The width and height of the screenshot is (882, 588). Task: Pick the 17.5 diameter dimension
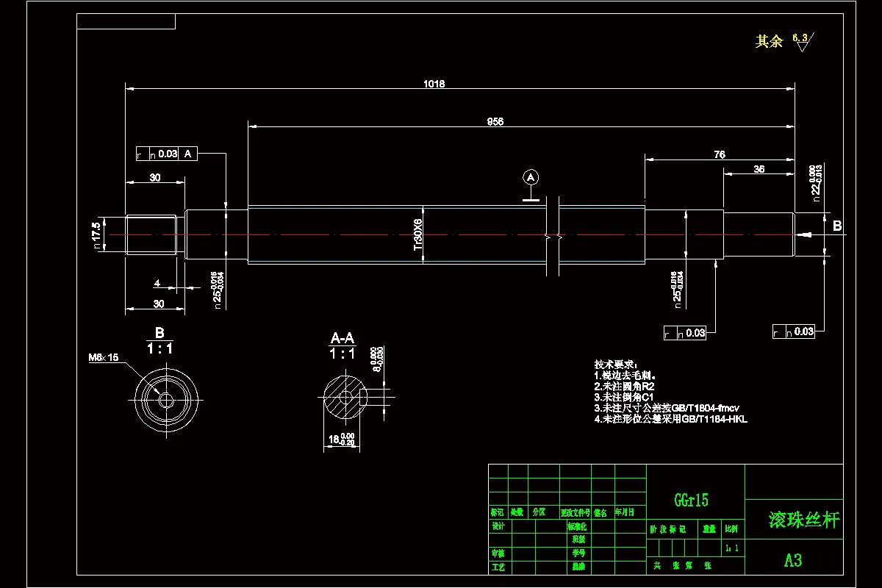pos(96,234)
